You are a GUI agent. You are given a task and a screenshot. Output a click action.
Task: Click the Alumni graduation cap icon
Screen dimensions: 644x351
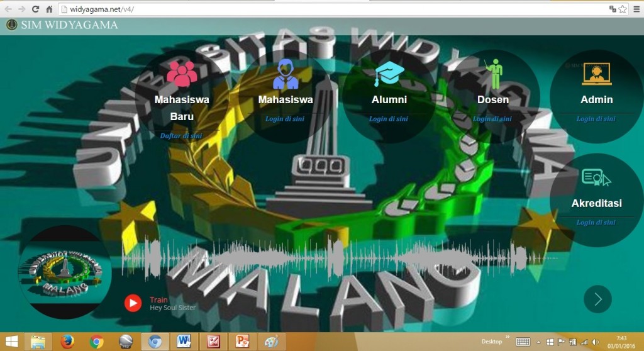pyautogui.click(x=389, y=74)
